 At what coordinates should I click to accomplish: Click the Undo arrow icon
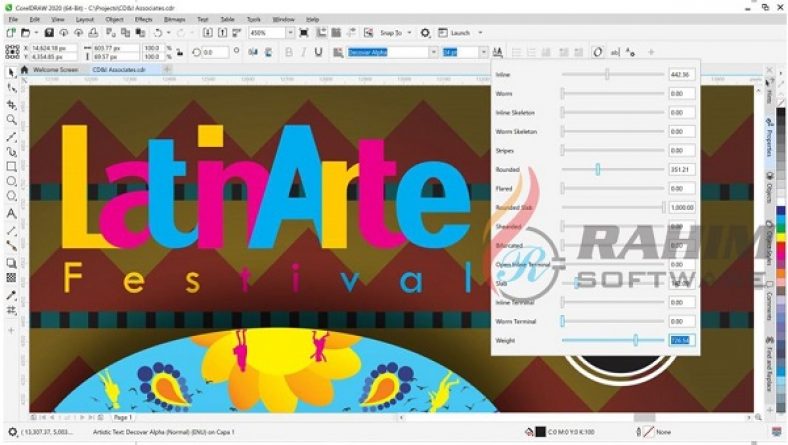click(x=158, y=33)
